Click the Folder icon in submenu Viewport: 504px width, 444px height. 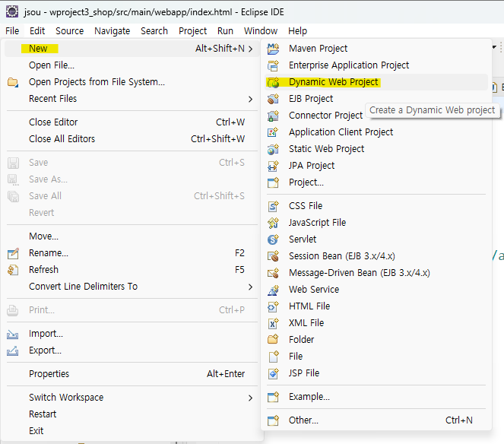click(x=273, y=340)
